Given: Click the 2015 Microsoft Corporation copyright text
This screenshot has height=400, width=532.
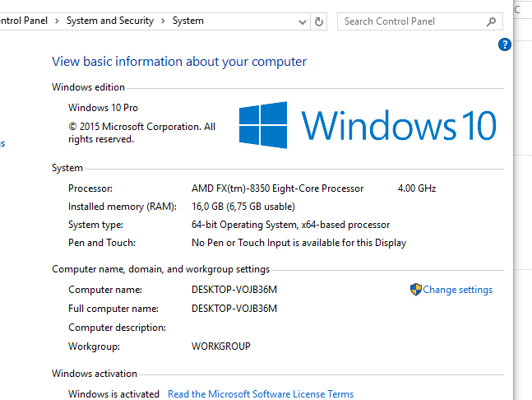Looking at the screenshot, I should click(141, 133).
